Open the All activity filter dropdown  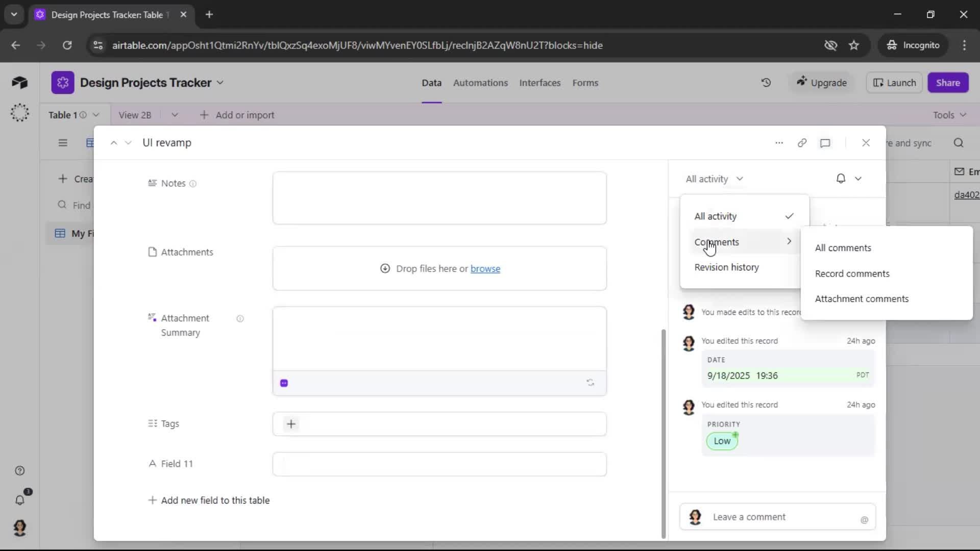point(714,179)
